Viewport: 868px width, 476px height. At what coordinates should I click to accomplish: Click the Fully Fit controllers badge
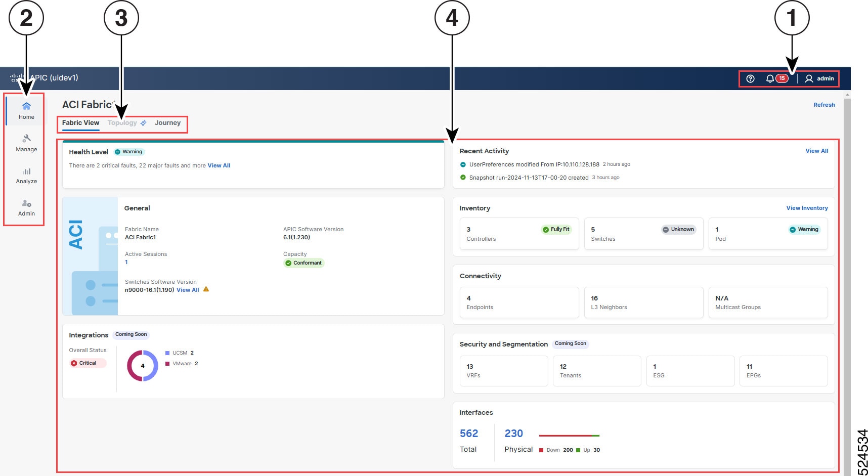(556, 230)
